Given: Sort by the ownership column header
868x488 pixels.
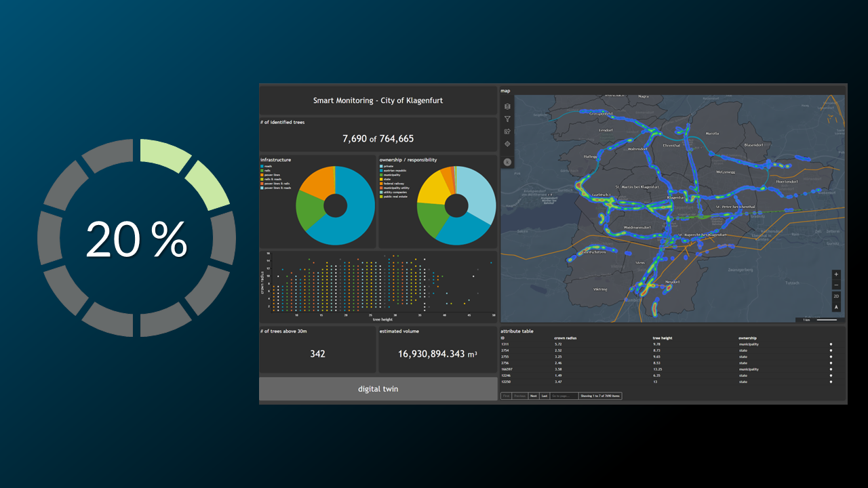Looking at the screenshot, I should [747, 338].
